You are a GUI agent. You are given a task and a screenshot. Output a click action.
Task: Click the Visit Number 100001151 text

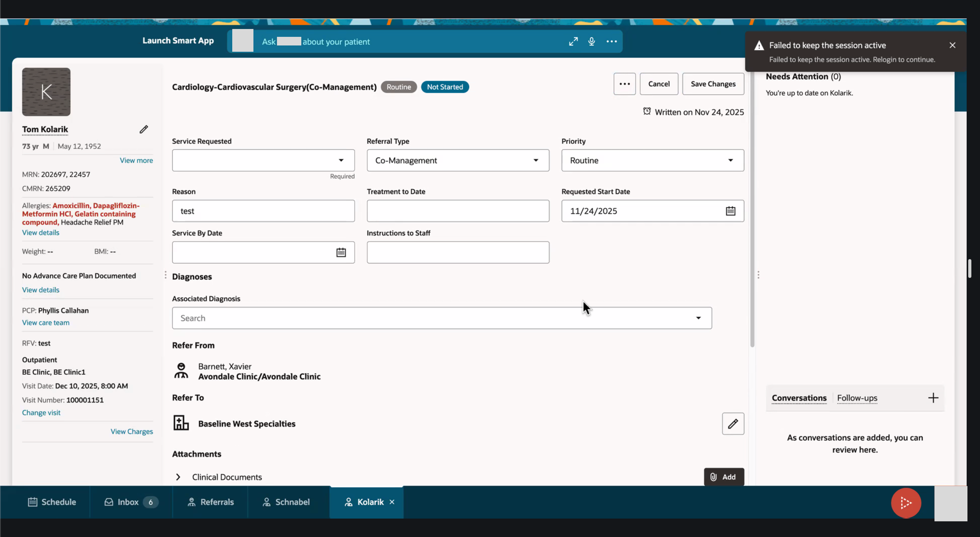[x=63, y=400]
